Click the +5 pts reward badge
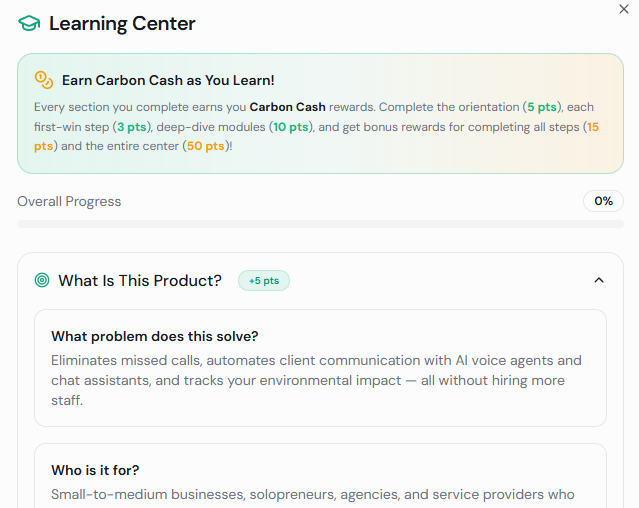The width and height of the screenshot is (639, 508). (264, 281)
